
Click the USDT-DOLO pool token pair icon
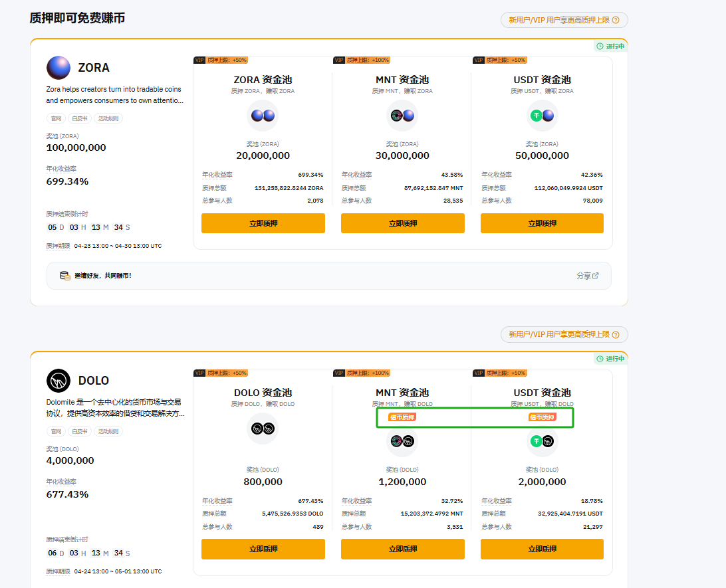pos(543,441)
